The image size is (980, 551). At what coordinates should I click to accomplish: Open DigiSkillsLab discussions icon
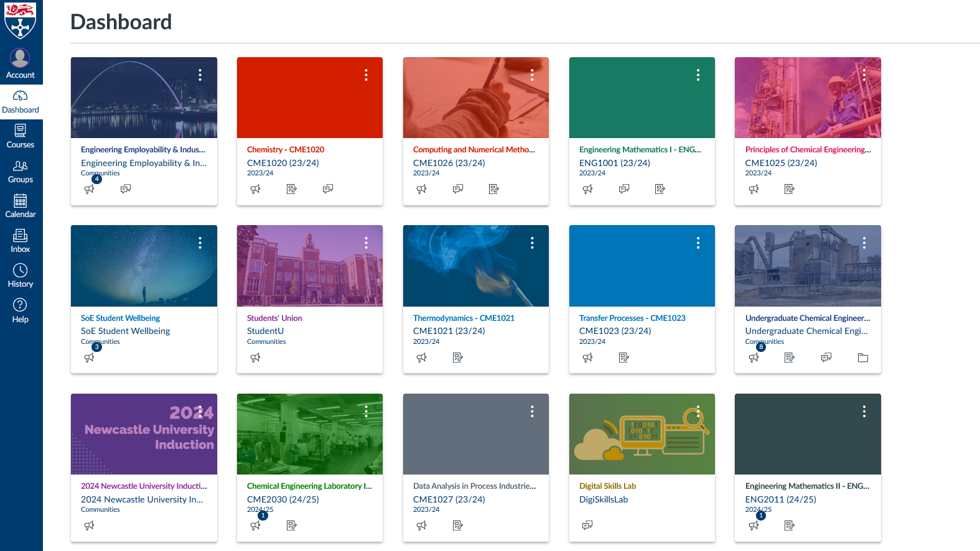588,526
